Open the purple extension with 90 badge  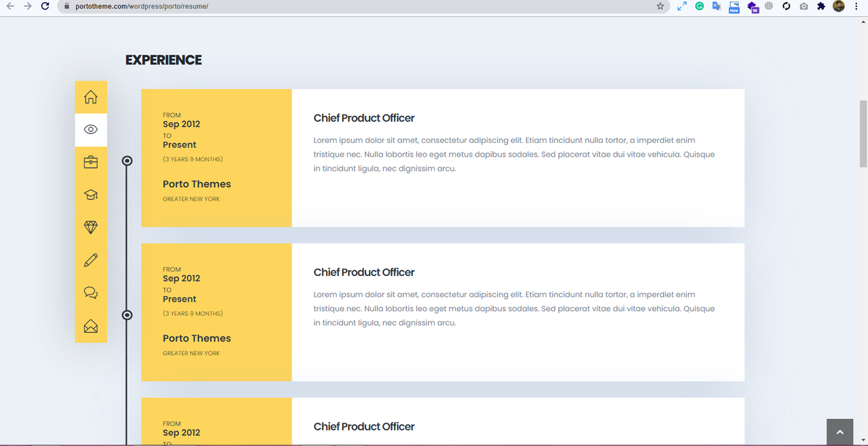[752, 7]
